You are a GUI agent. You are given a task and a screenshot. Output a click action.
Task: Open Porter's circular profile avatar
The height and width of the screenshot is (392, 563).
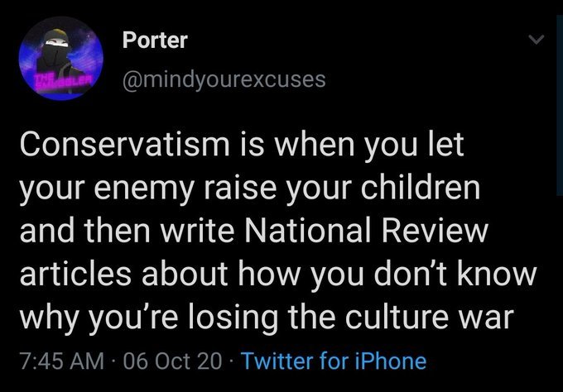tap(61, 59)
